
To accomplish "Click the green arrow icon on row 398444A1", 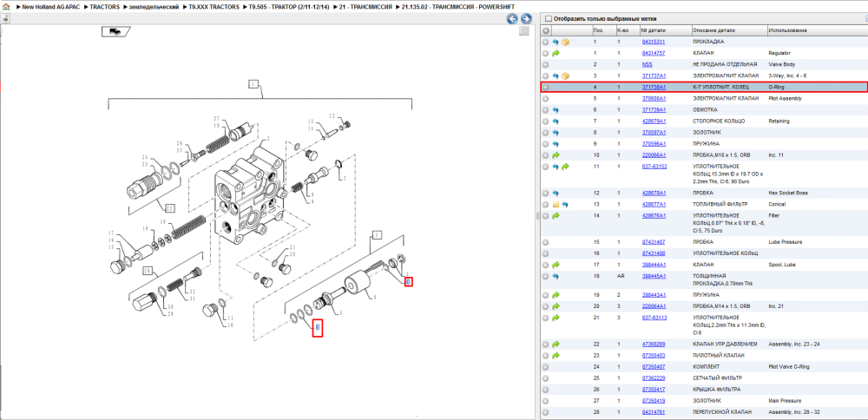I will 556,265.
